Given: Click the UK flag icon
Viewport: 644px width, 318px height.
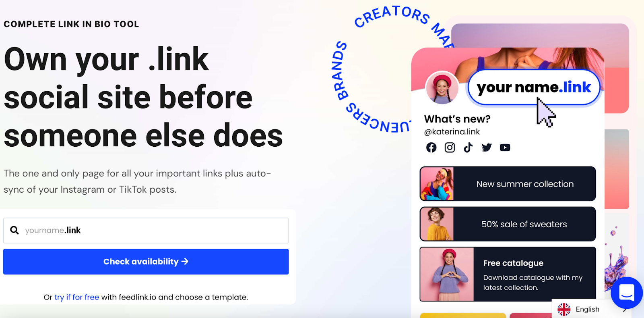Looking at the screenshot, I should [x=564, y=309].
